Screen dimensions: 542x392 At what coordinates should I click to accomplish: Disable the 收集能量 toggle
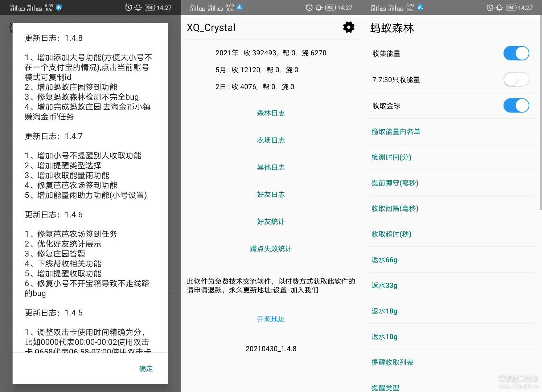(x=516, y=53)
